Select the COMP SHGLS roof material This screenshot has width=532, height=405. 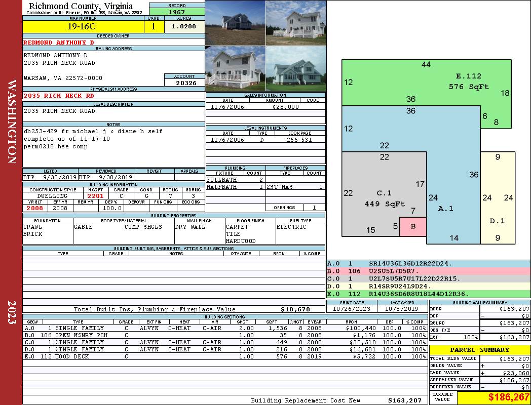point(143,227)
